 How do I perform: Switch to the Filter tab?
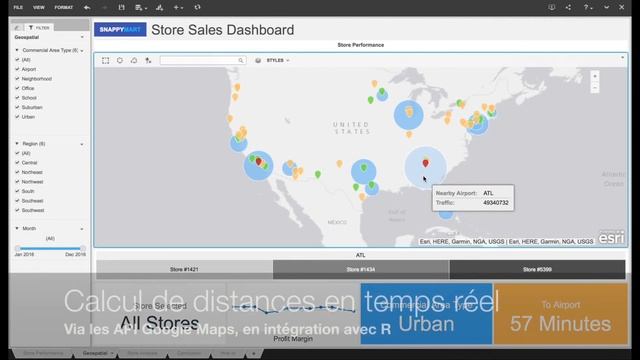[x=39, y=27]
